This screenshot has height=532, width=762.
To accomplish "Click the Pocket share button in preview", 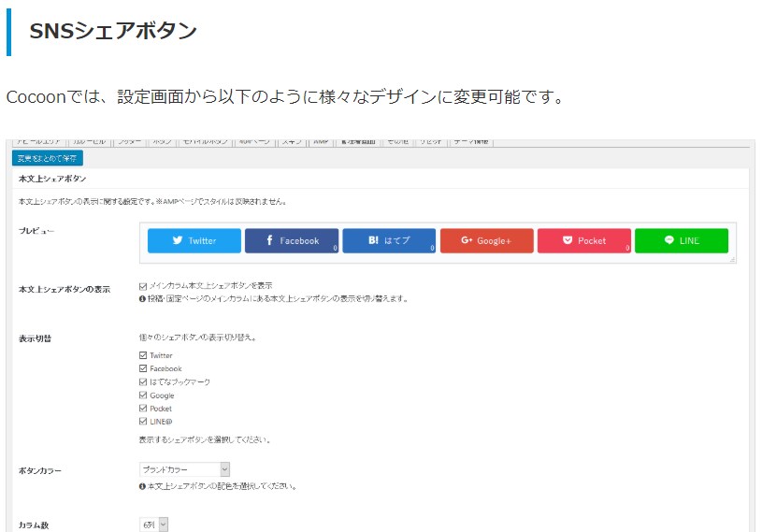I will tap(584, 240).
